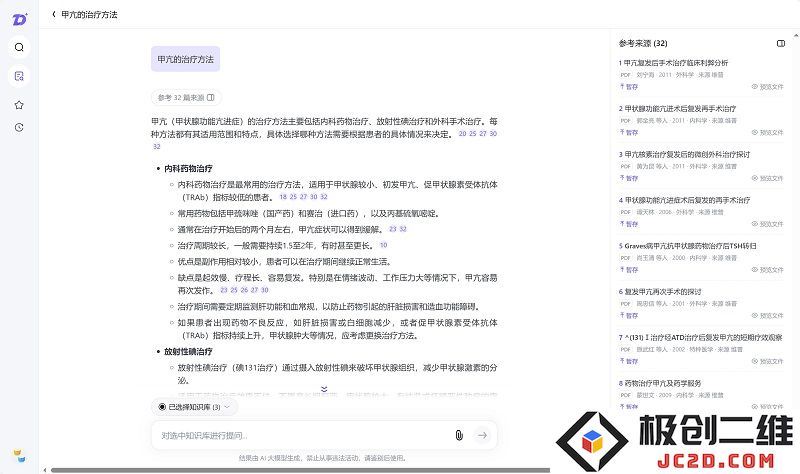Viewport: 800px width, 474px height.
Task: Click 预览文件 for source 4 甲状腺功能亢进症术后复发的再手术治疗
Action: pos(767,224)
